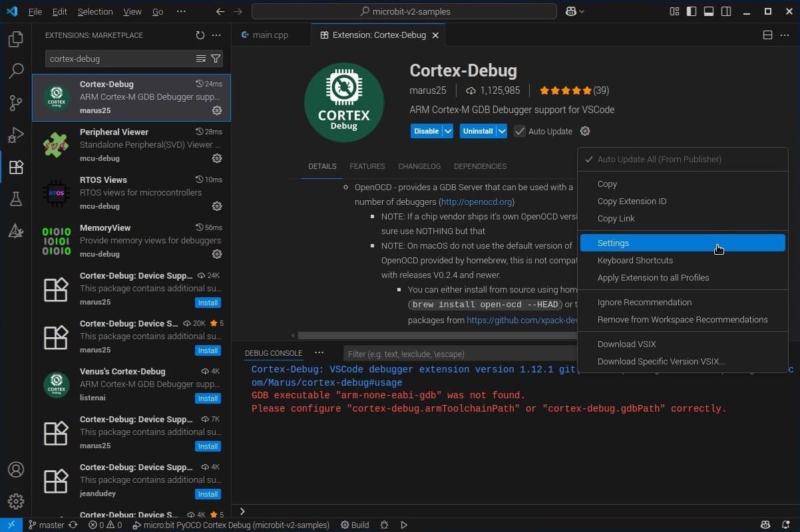Toggle the primary sidebar visibility
This screenshot has width=800, height=532.
pyautogui.click(x=692, y=11)
